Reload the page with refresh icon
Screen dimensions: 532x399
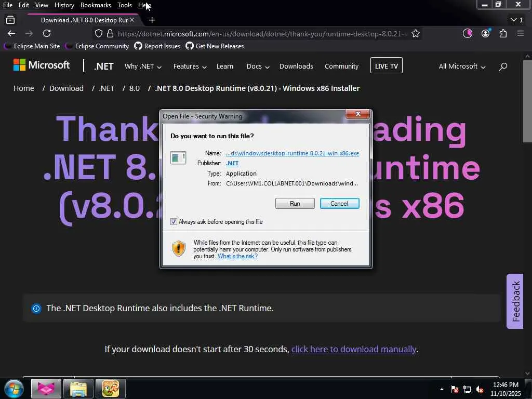tap(47, 33)
